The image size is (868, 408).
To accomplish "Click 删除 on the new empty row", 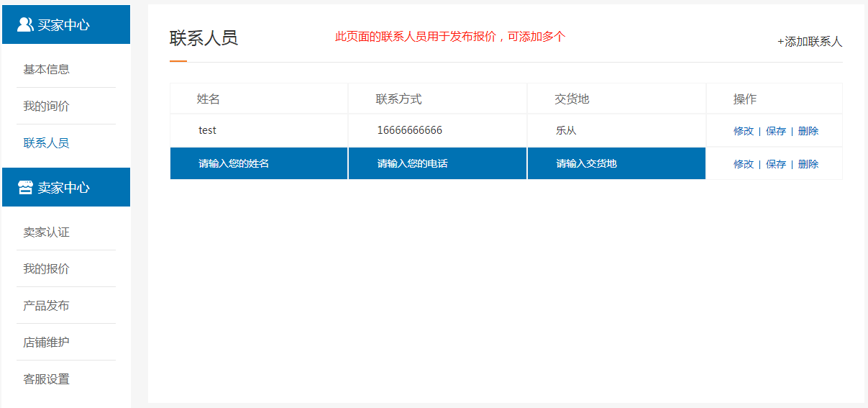I will point(808,164).
